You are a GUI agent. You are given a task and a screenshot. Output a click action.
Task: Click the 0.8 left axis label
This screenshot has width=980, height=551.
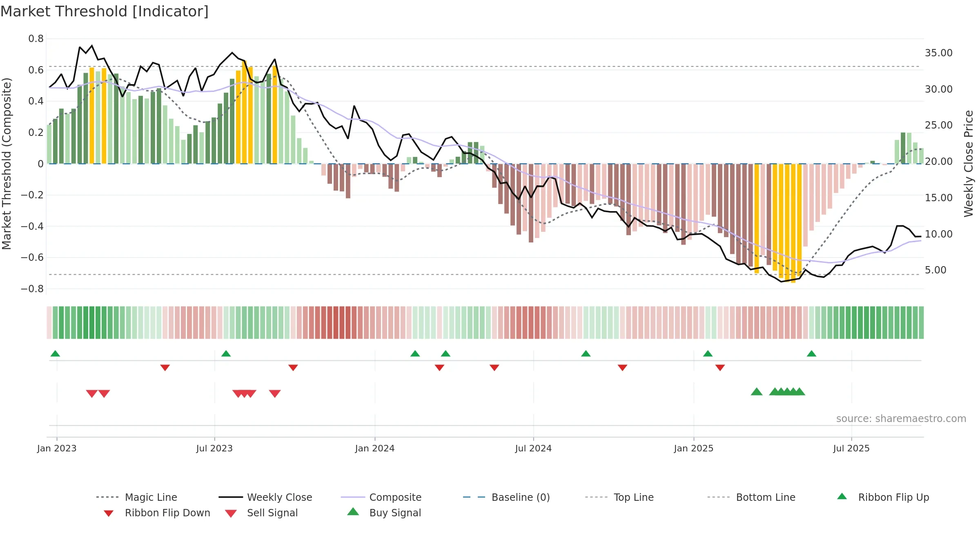pyautogui.click(x=36, y=39)
